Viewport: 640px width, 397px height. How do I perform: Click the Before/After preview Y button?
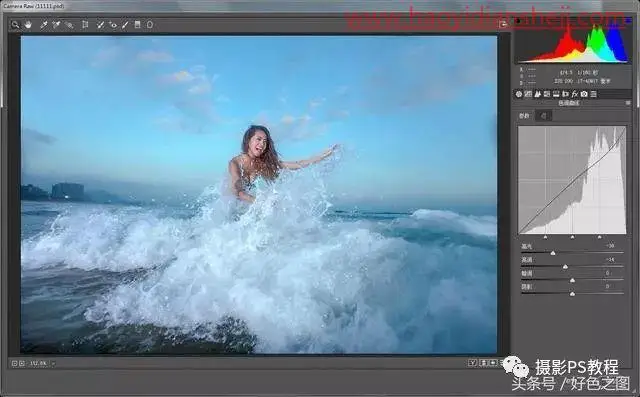pos(473,362)
